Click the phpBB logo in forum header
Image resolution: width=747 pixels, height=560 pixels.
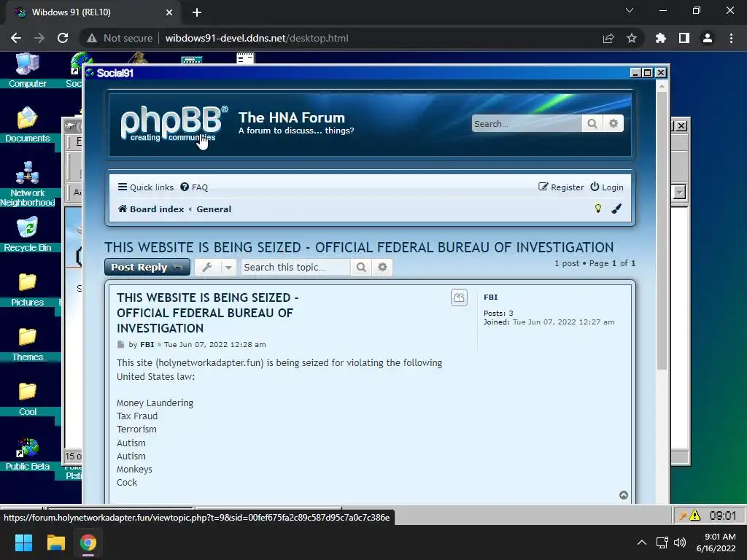[x=174, y=124]
